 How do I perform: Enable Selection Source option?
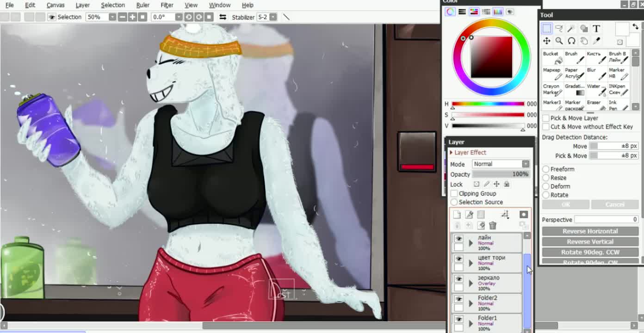454,202
